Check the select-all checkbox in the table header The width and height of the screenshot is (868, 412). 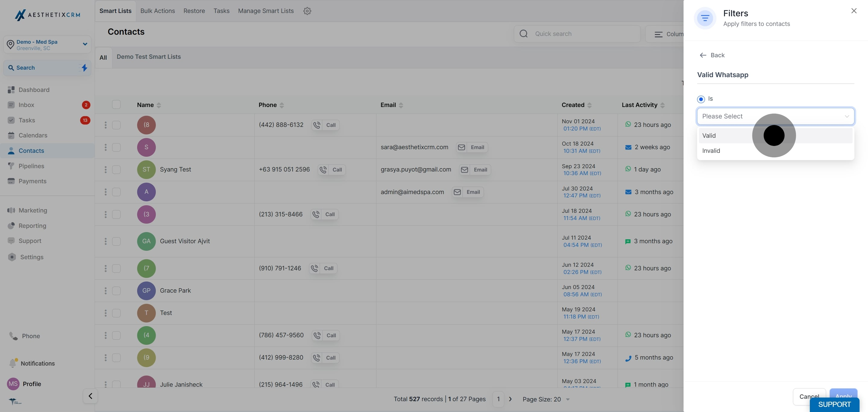116,105
